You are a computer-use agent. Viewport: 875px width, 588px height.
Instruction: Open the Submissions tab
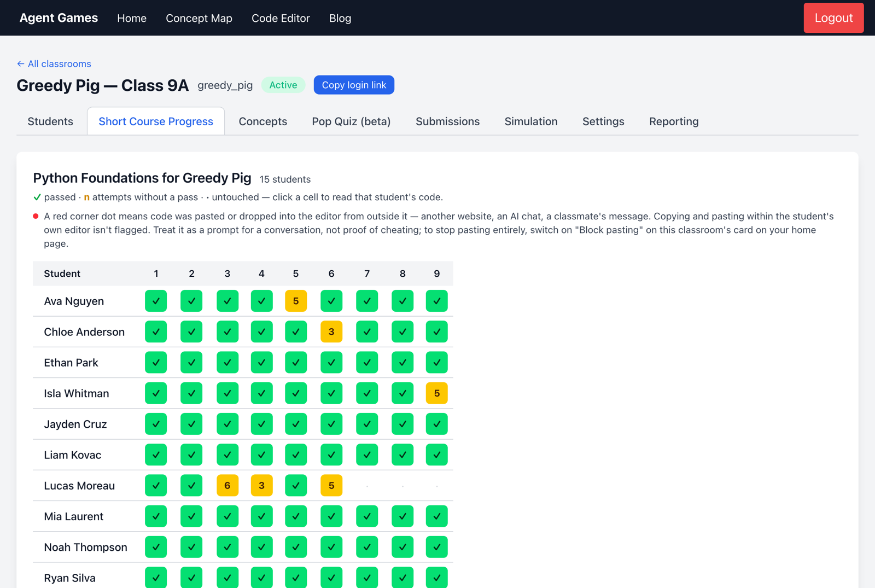pyautogui.click(x=447, y=121)
